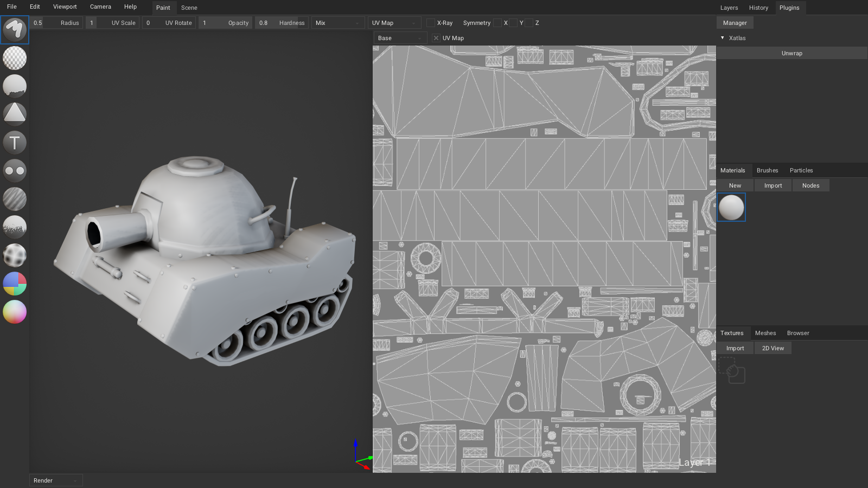Select the white material sphere thumbnail
868x488 pixels.
click(731, 207)
